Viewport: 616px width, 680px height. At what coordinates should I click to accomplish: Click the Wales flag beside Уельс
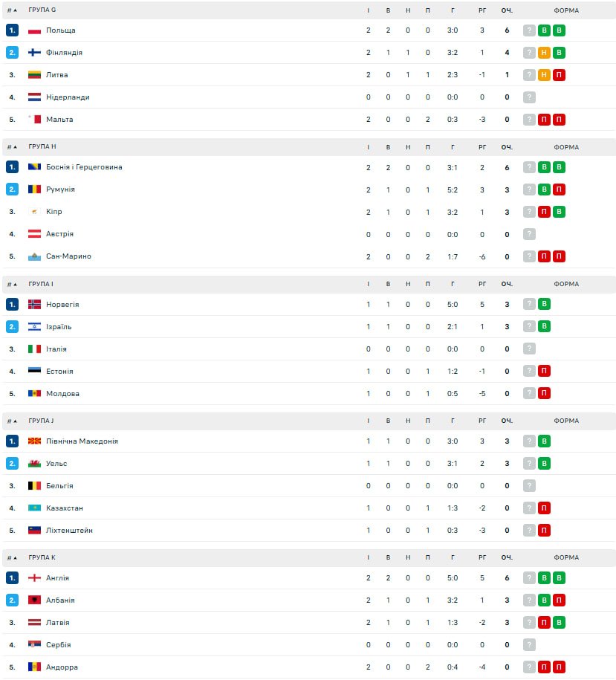point(34,464)
